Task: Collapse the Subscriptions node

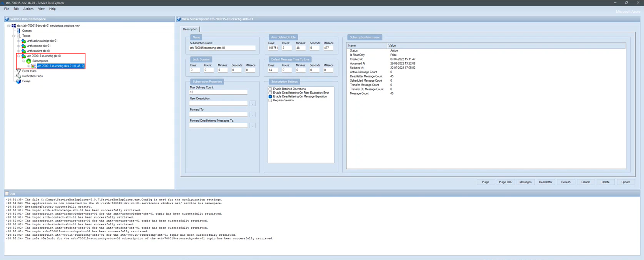Action: point(23,61)
